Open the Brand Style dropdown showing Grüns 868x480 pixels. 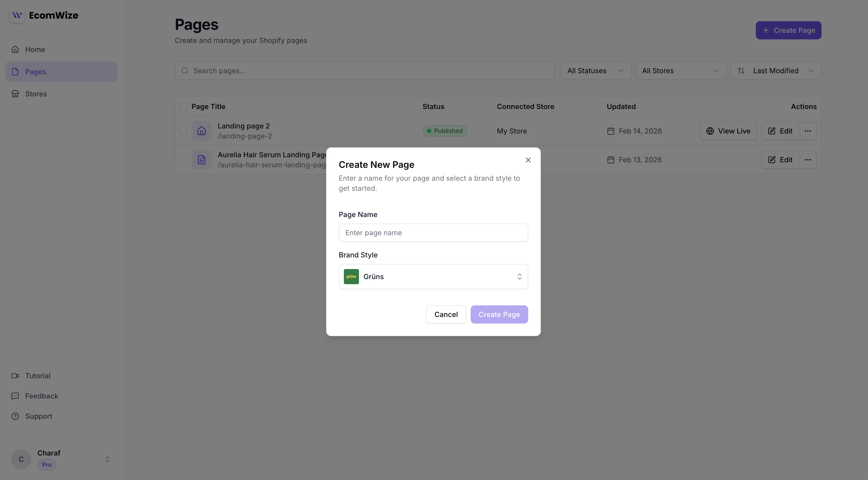click(x=433, y=277)
